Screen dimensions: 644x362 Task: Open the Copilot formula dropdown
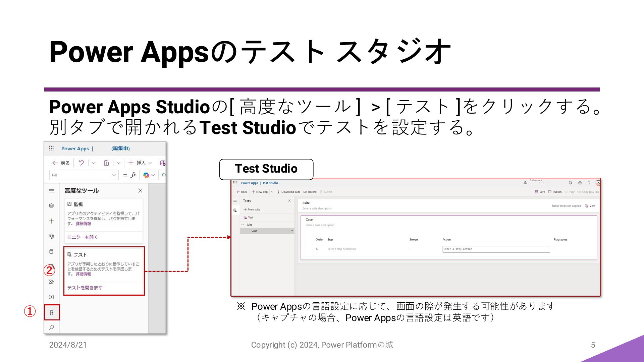[x=149, y=175]
